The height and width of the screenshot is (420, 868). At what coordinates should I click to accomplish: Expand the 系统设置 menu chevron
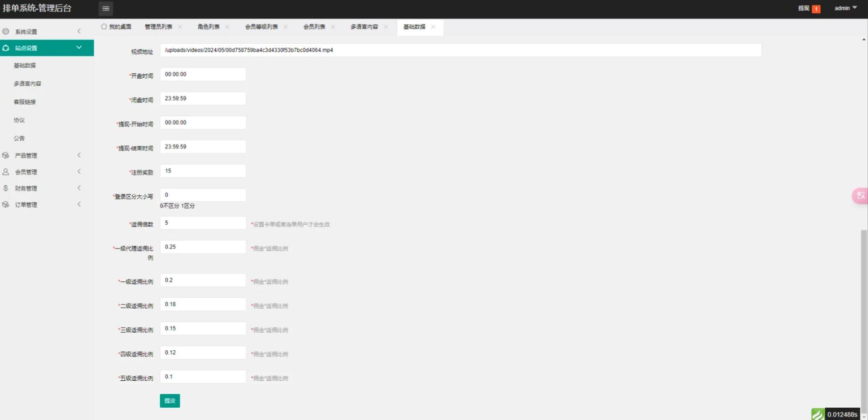click(79, 32)
